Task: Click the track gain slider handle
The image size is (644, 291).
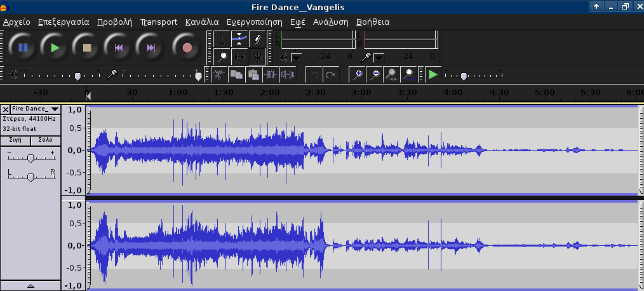Action: [30, 158]
